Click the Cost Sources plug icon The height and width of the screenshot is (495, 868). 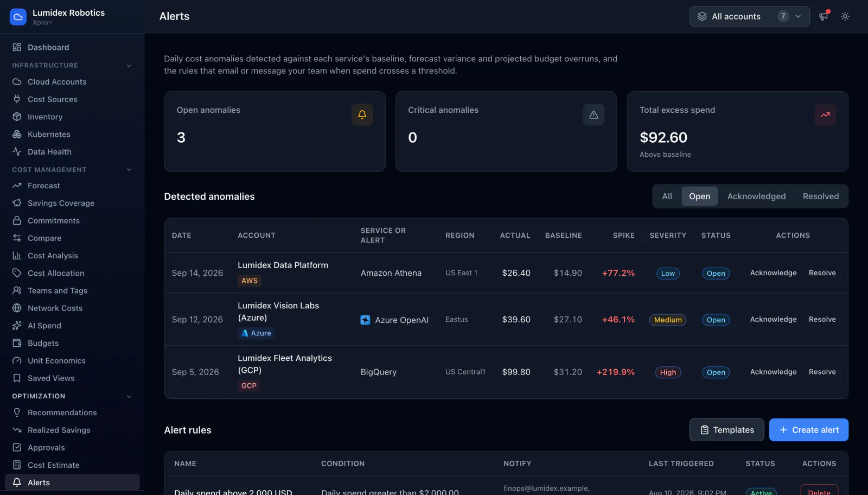(x=17, y=99)
